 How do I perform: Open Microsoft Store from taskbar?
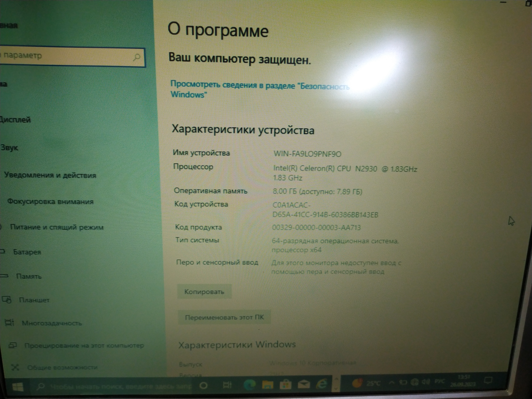pyautogui.click(x=285, y=385)
